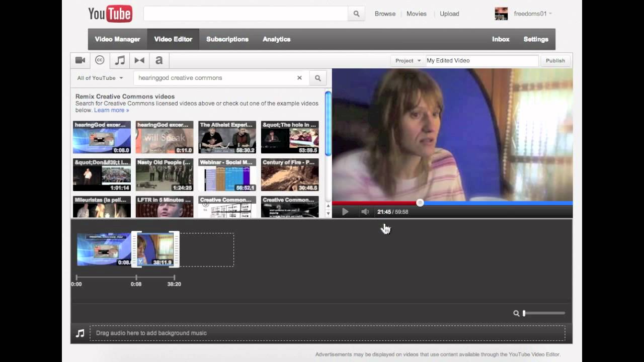Click the freedoms01 account avatar
The height and width of the screenshot is (362, 644).
point(501,14)
